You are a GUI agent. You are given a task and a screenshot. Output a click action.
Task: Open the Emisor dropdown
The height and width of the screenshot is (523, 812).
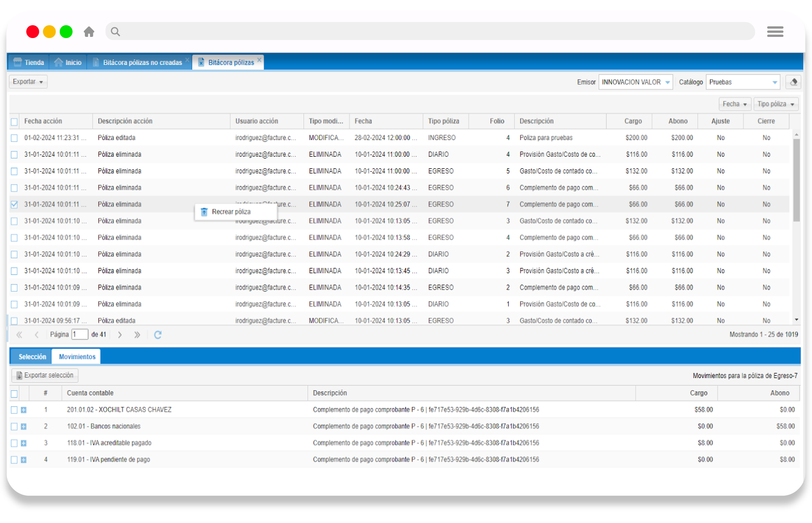tap(667, 82)
